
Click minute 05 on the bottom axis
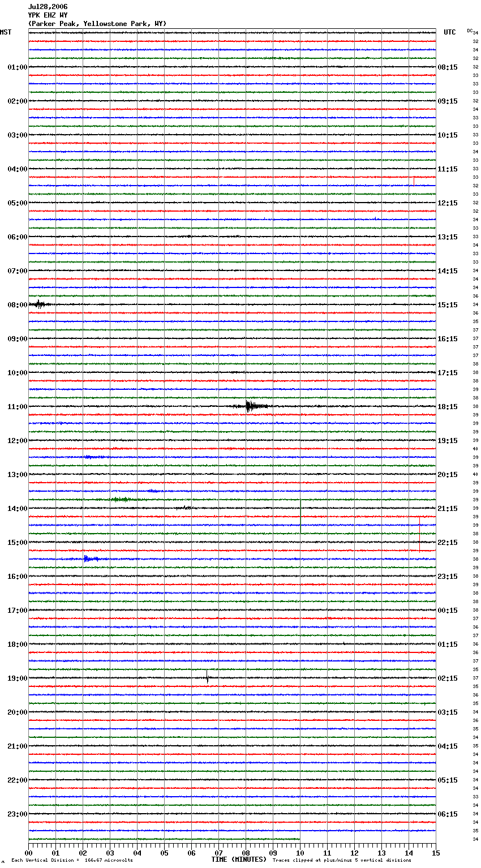(x=164, y=853)
